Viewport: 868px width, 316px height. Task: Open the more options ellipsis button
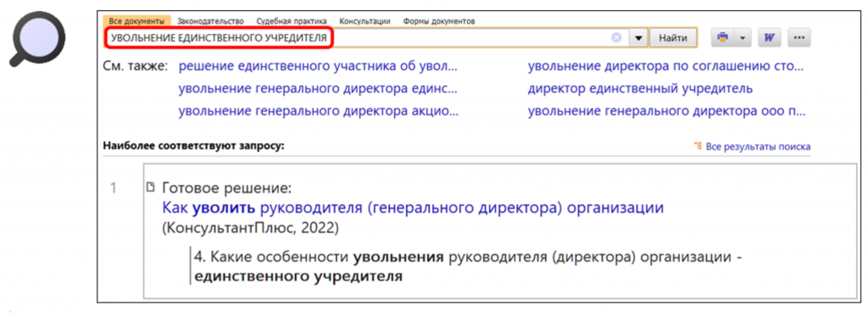(x=798, y=37)
